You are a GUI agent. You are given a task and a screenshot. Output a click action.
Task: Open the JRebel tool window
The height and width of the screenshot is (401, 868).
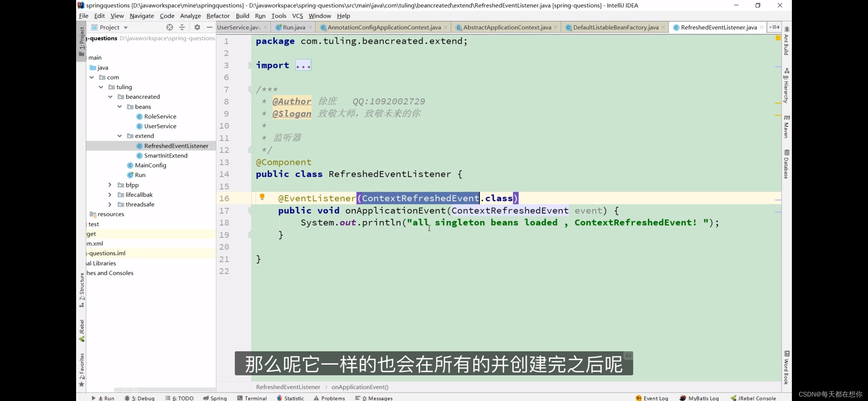82,331
